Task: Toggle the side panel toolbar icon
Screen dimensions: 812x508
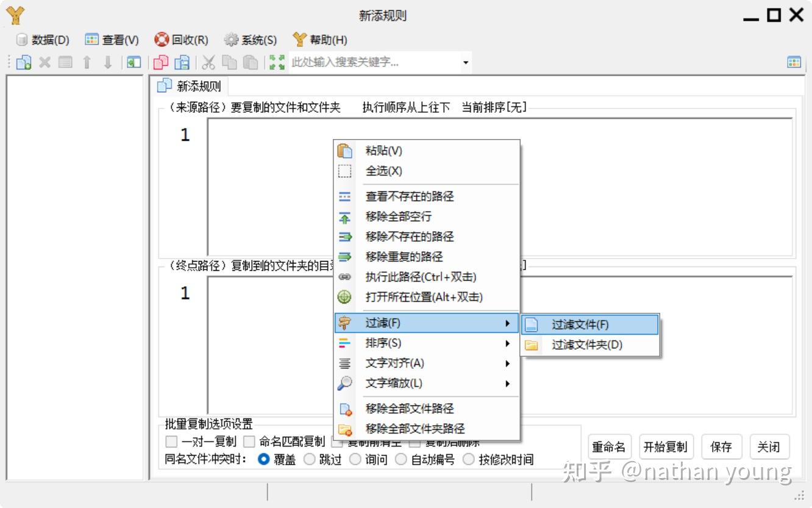Action: pos(134,62)
